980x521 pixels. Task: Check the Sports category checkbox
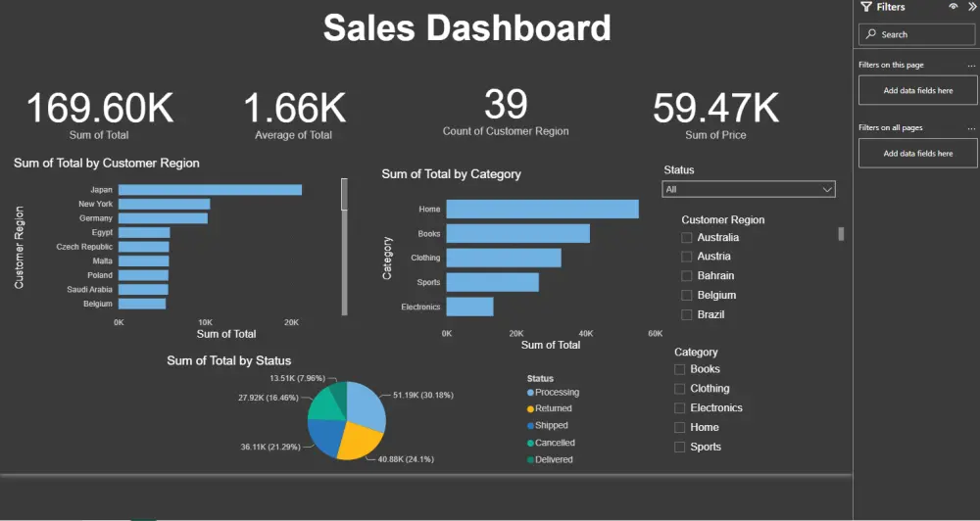(x=680, y=447)
